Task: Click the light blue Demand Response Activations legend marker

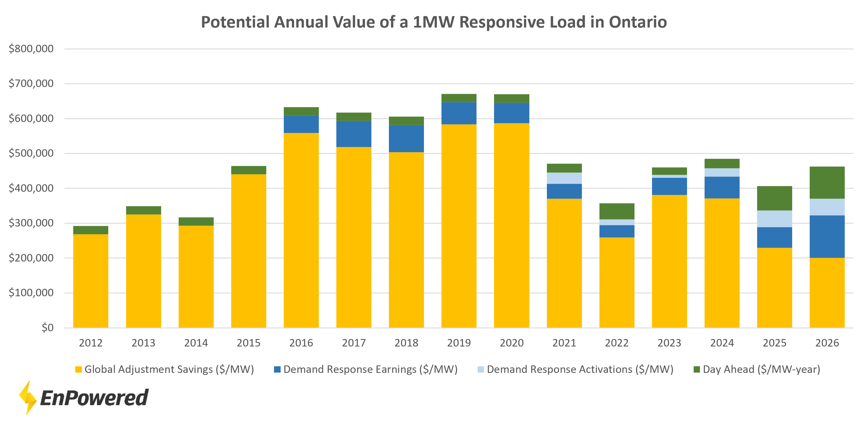Action: pyautogui.click(x=481, y=369)
